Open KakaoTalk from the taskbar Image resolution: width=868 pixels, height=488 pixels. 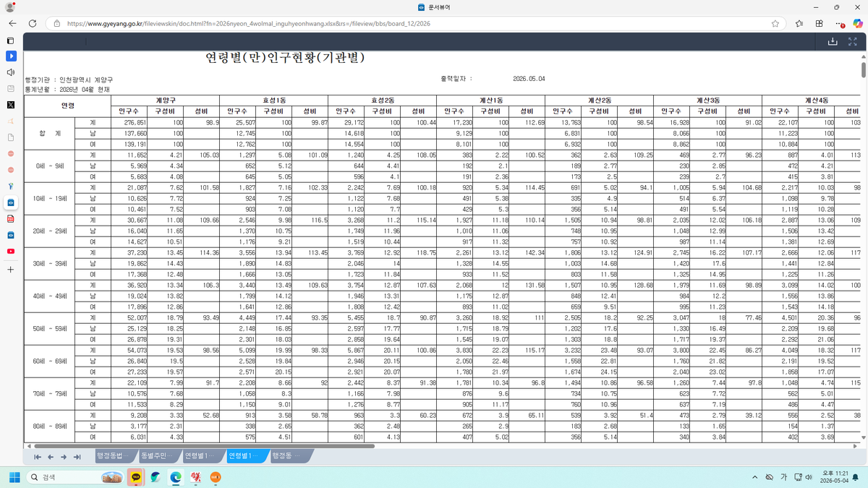tap(135, 477)
